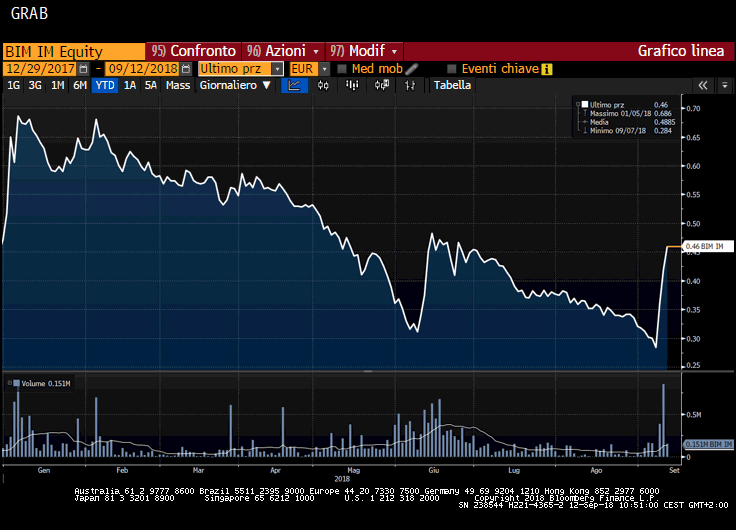Open the 97) Modif menu
Viewport: 736px width, 530px height.
(364, 51)
